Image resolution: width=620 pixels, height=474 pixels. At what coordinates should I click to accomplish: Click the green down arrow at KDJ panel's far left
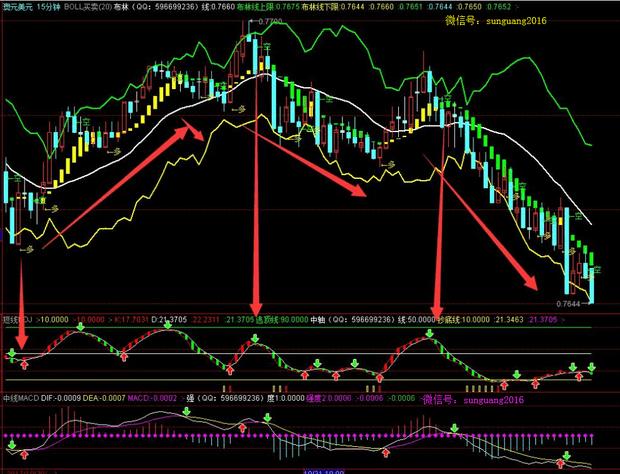(x=11, y=354)
